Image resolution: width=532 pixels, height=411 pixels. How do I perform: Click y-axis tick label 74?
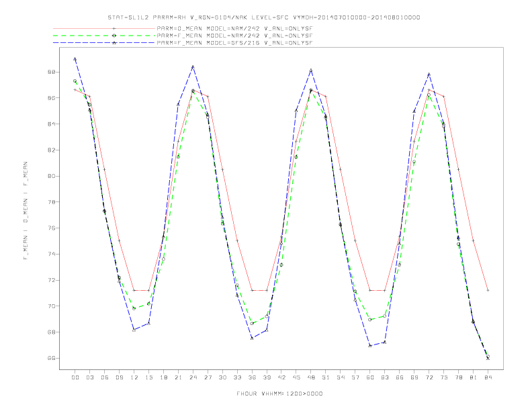click(52, 254)
